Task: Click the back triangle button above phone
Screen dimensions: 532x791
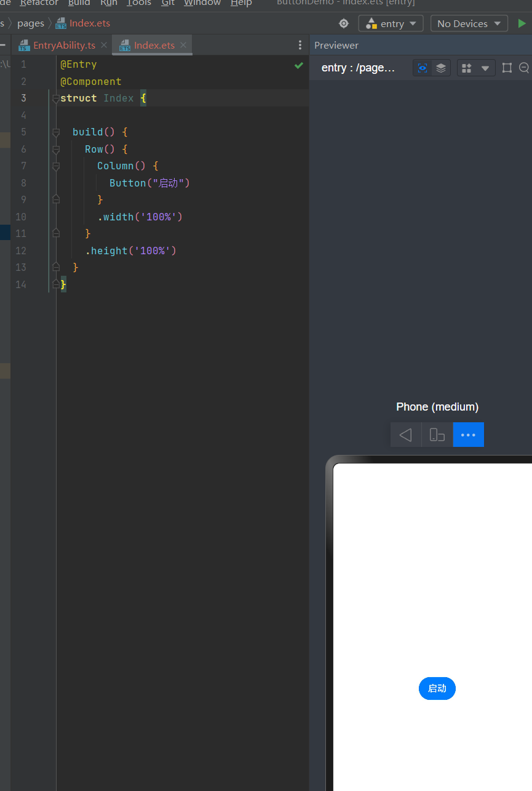Action: tap(406, 435)
